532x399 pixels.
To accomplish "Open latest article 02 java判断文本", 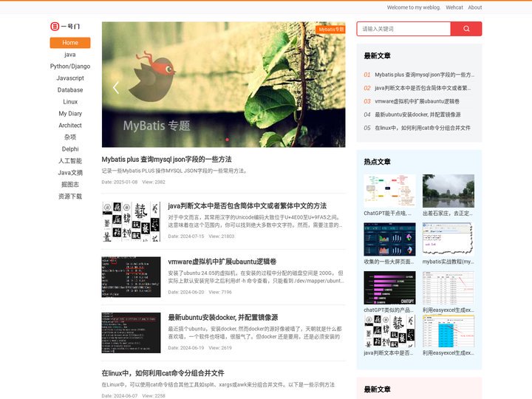I will 423,88.
